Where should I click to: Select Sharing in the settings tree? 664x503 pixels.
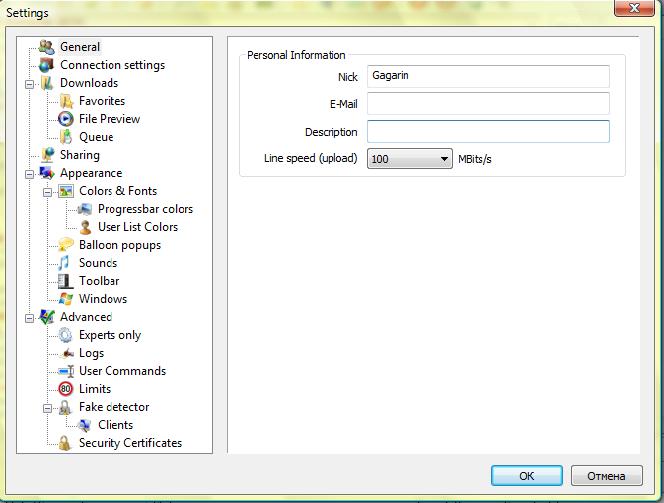click(79, 155)
